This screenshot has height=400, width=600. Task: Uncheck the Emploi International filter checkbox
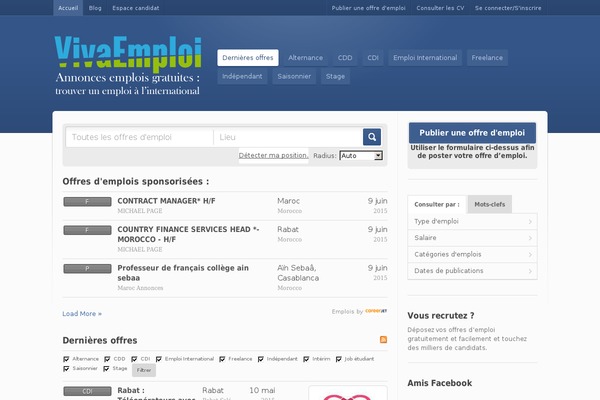point(158,359)
